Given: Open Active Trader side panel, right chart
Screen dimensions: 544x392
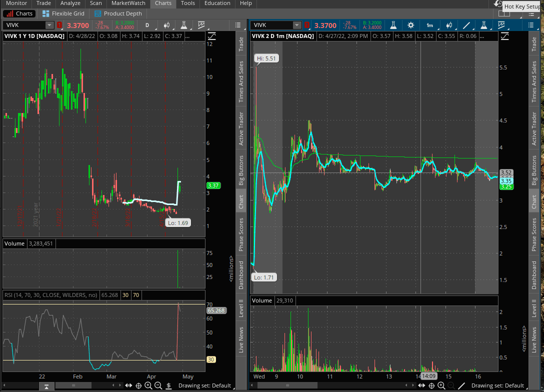Looking at the screenshot, I should point(534,128).
